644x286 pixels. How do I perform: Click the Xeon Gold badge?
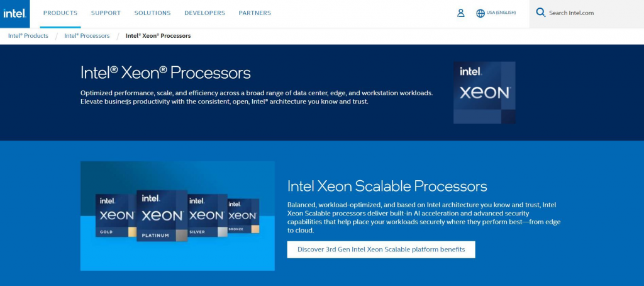click(x=116, y=215)
